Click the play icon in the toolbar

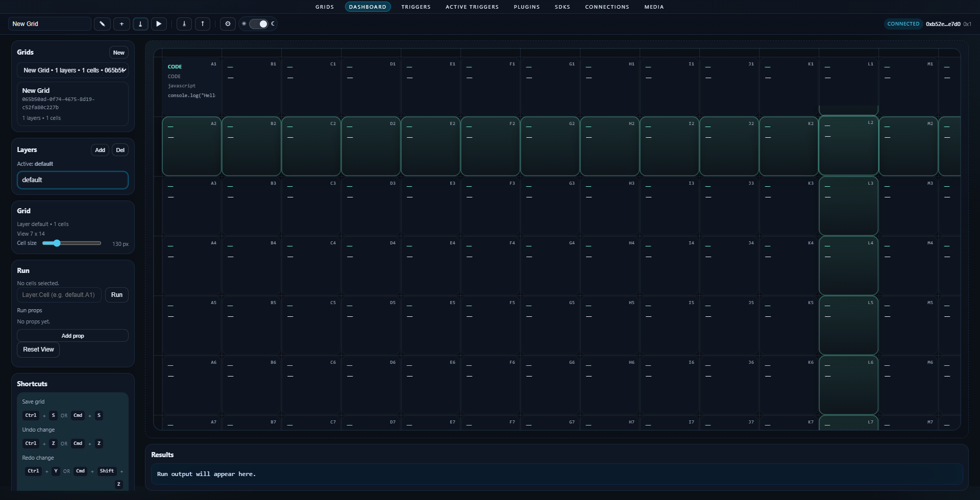(159, 24)
